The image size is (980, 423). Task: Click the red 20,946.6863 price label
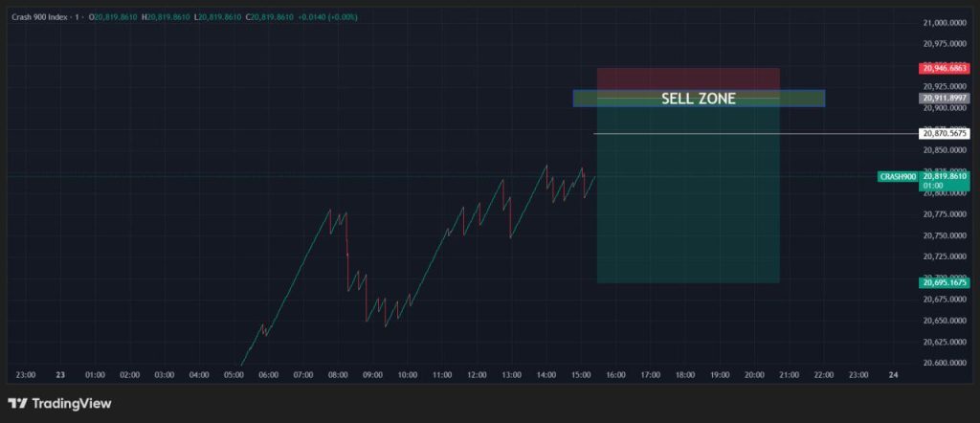[x=944, y=69]
